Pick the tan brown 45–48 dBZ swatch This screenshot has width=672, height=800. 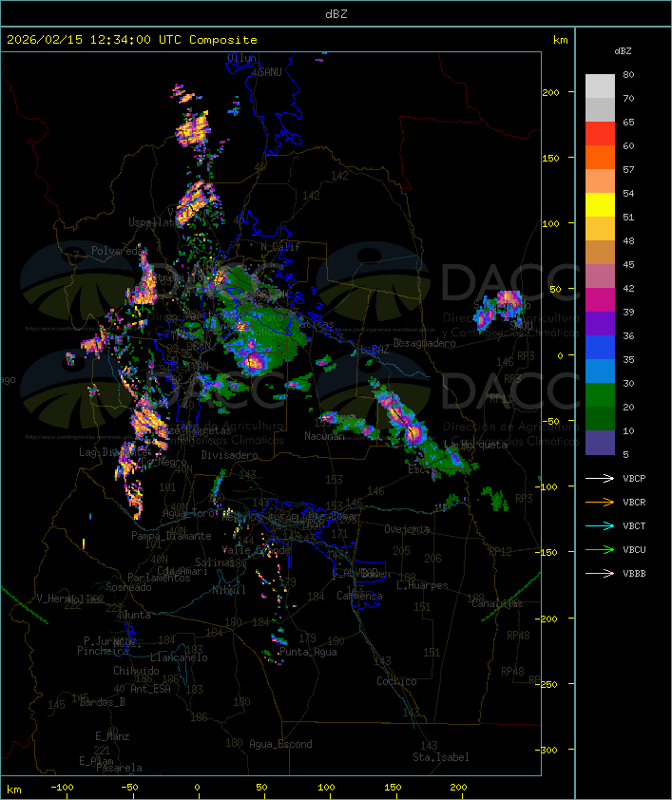pos(600,253)
